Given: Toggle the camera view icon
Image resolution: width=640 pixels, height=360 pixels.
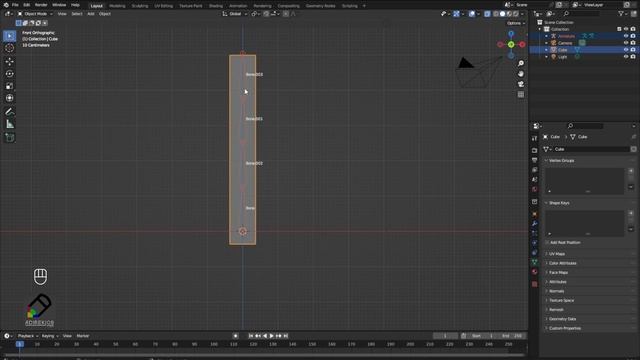Looking at the screenshot, I should [x=521, y=84].
